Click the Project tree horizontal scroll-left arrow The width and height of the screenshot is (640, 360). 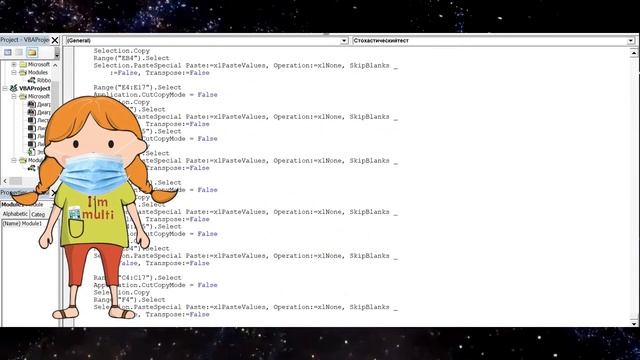5,181
